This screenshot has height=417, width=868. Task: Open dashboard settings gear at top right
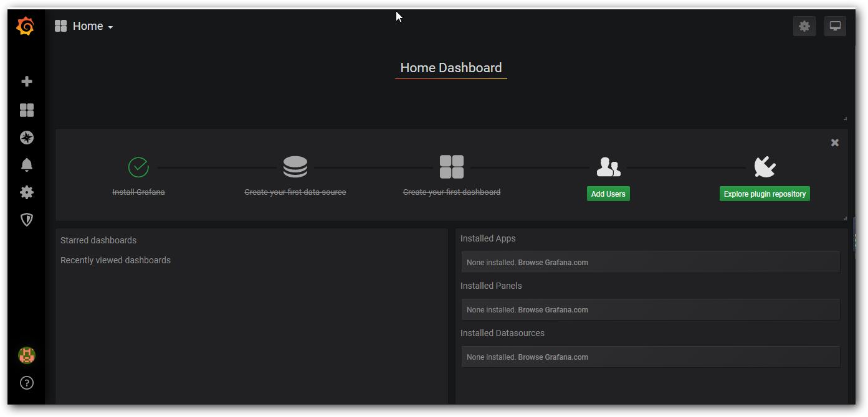804,26
